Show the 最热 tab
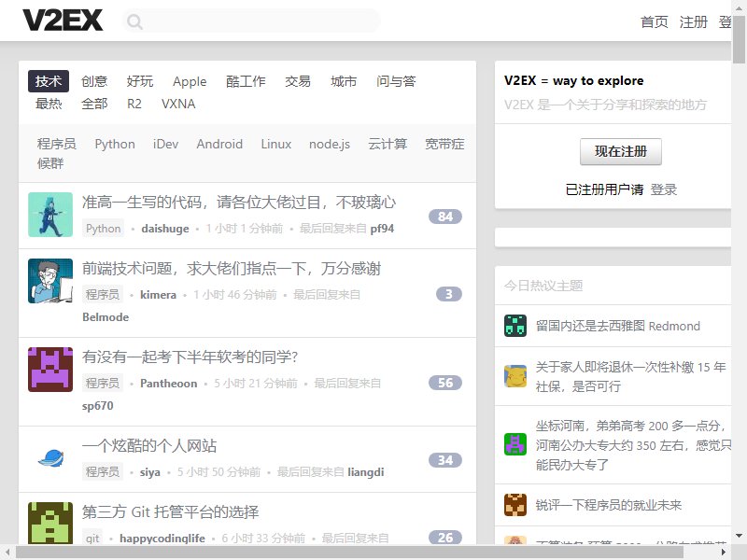Screen dimensions: 747x560 49,104
